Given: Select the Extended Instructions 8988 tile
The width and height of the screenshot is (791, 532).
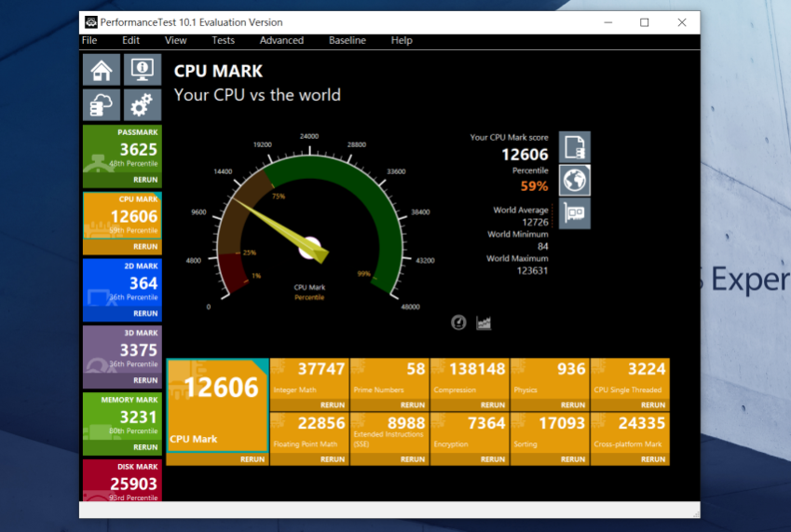Looking at the screenshot, I should (389, 432).
